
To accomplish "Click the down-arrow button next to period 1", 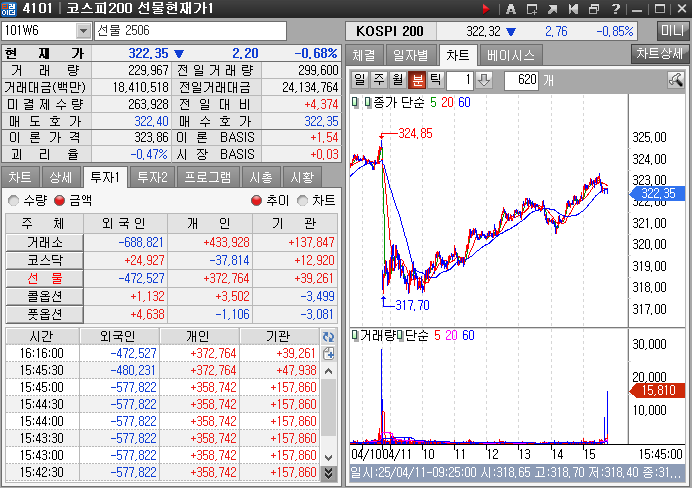I will point(484,80).
